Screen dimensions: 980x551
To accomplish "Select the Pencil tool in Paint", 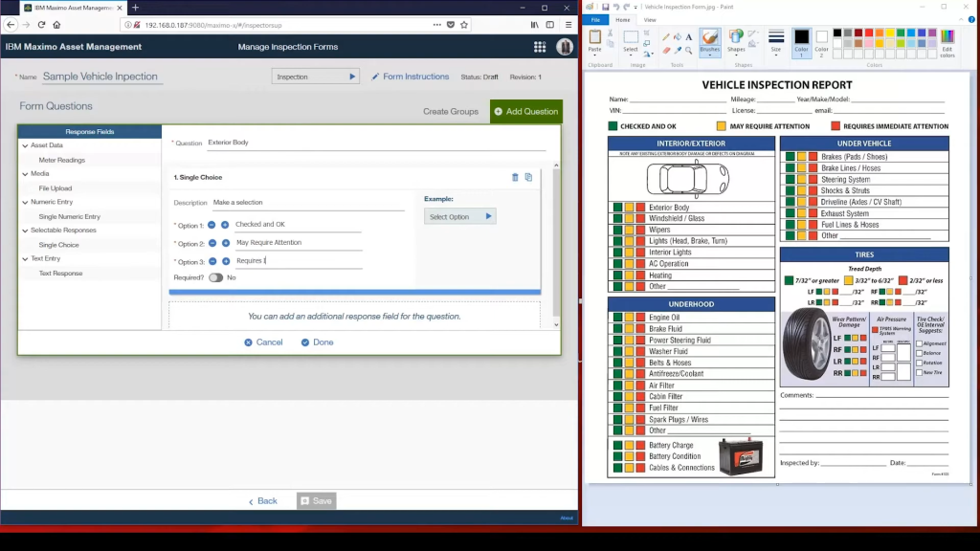I will (x=666, y=37).
